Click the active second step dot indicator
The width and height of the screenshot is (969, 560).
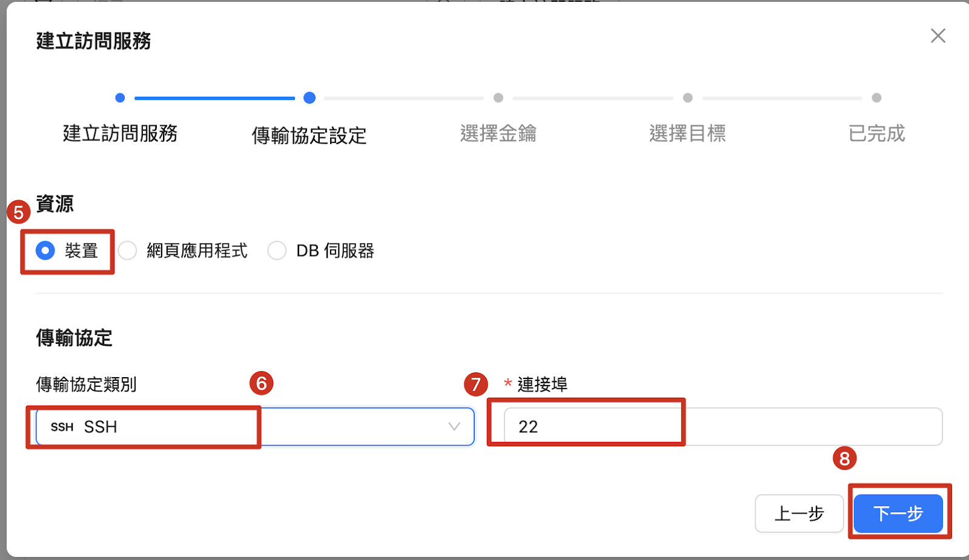coord(309,97)
